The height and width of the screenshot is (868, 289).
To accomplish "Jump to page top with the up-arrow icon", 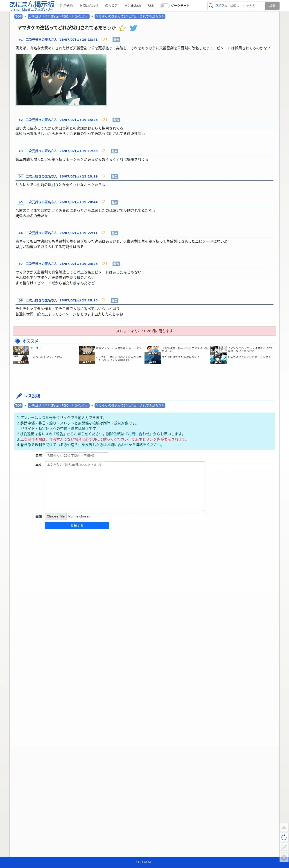I will 284,827.
